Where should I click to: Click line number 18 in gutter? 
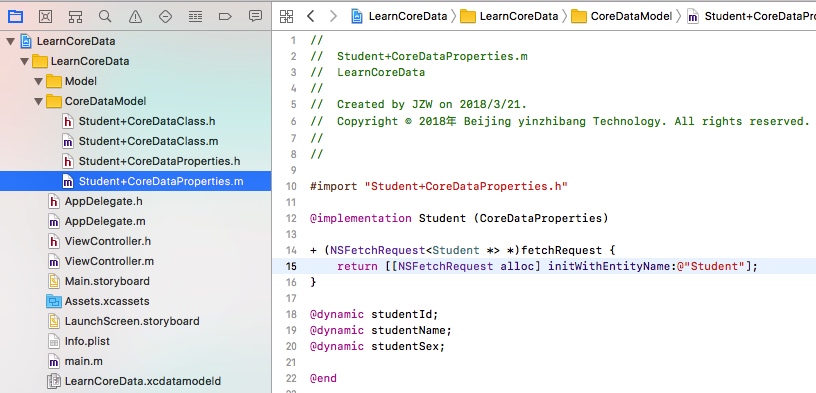pyautogui.click(x=291, y=314)
